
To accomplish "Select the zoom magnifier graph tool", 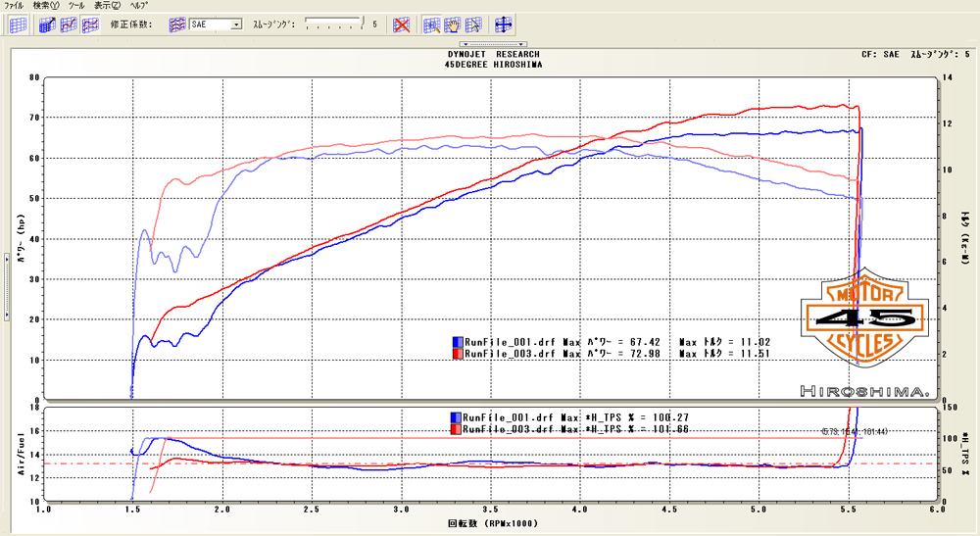I will pyautogui.click(x=433, y=24).
